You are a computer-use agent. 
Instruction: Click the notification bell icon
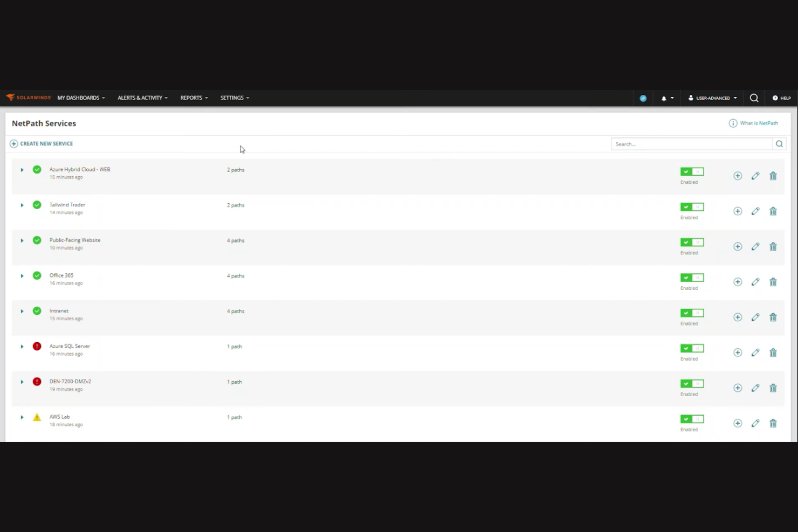click(664, 98)
